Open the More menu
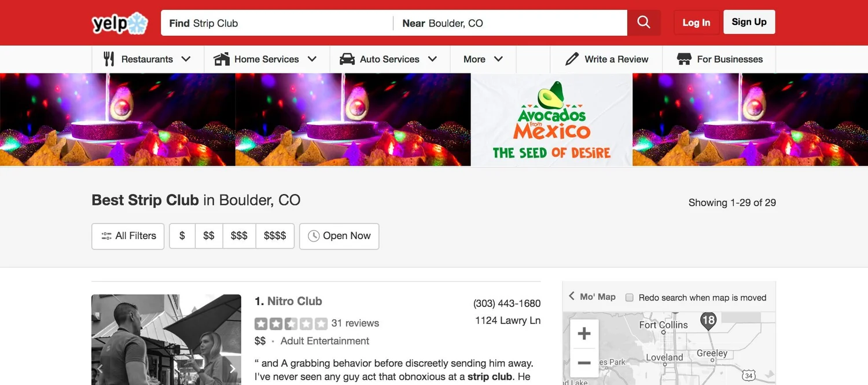The width and height of the screenshot is (868, 385). click(483, 59)
